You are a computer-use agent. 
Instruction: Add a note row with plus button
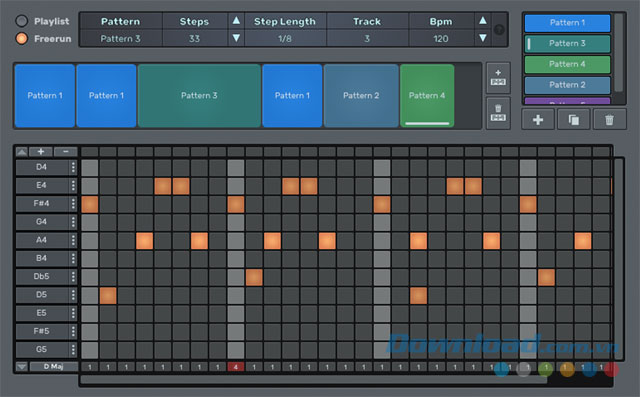click(41, 152)
